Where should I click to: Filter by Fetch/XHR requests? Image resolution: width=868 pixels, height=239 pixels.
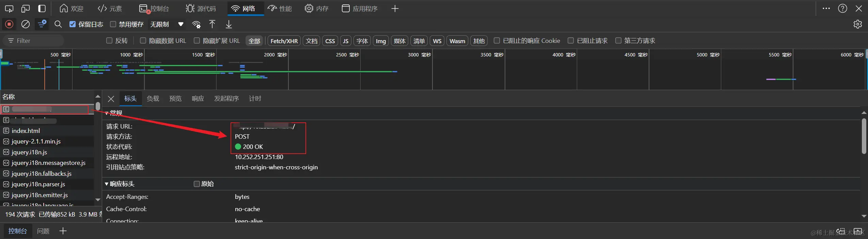284,41
